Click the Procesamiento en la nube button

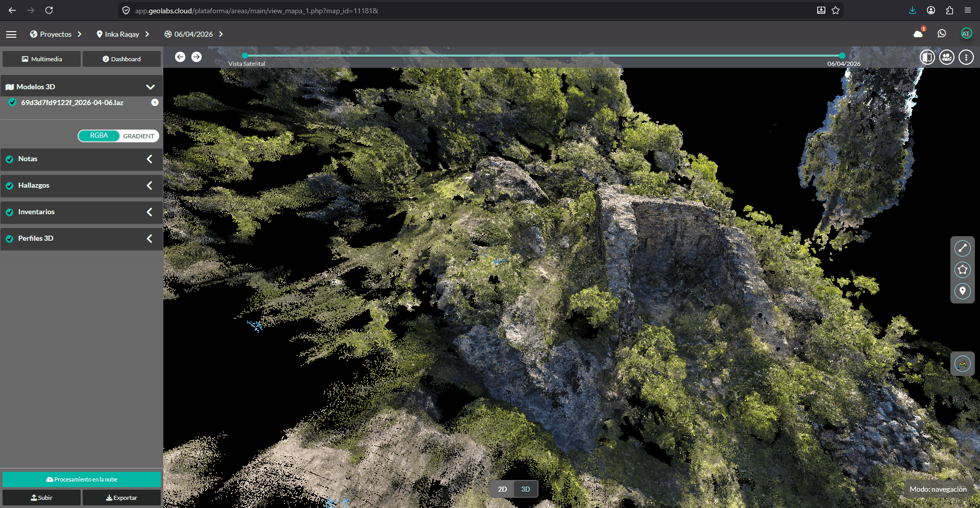pyautogui.click(x=82, y=479)
